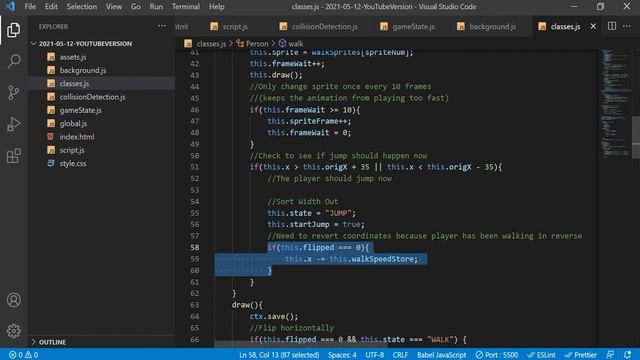The width and height of the screenshot is (640, 360).
Task: Open the Search view in activity bar
Action: tap(13, 61)
